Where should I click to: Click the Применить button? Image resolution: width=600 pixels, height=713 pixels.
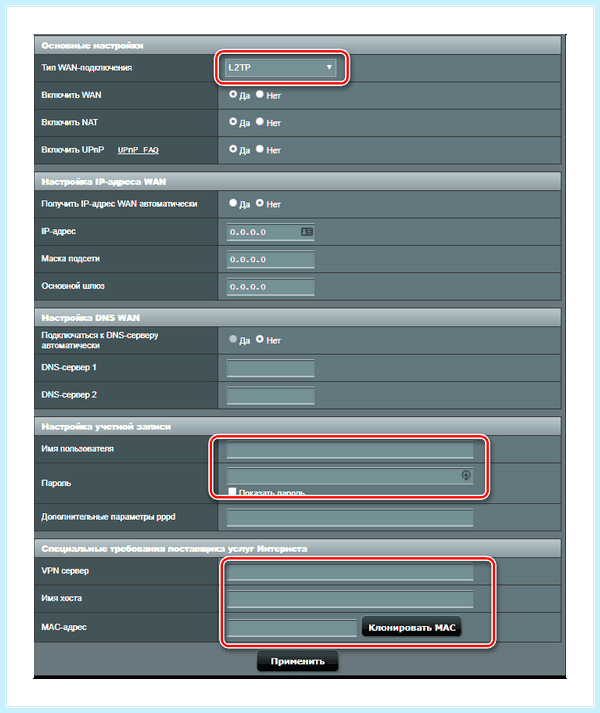click(x=297, y=661)
